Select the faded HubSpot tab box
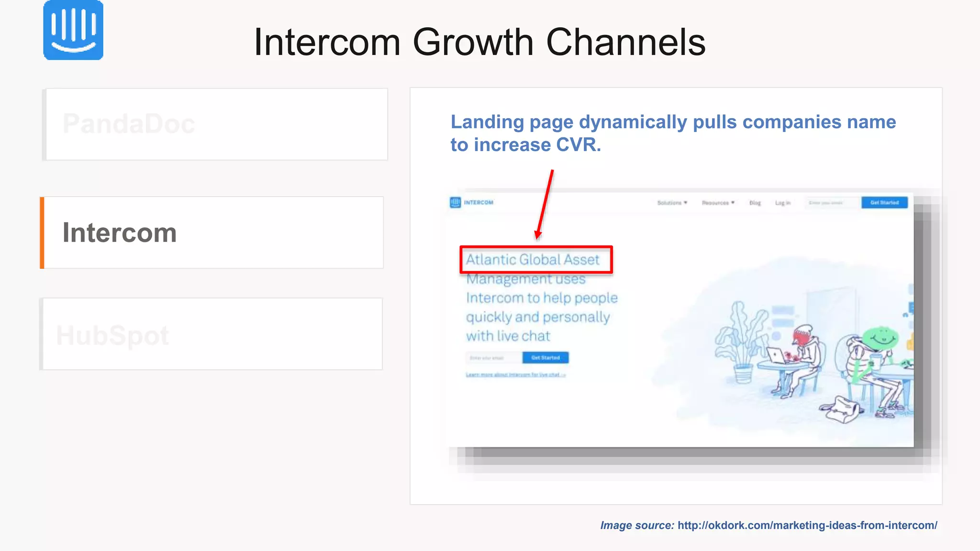 pos(211,334)
